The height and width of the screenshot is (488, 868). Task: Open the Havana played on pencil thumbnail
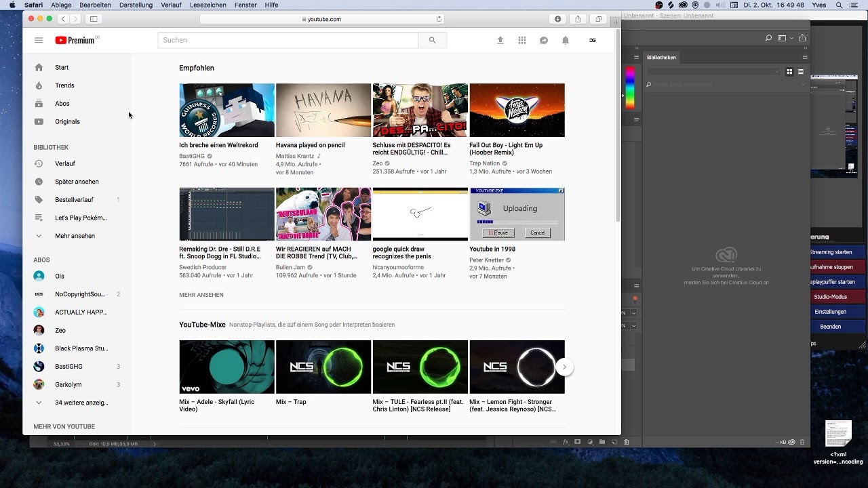pyautogui.click(x=323, y=110)
